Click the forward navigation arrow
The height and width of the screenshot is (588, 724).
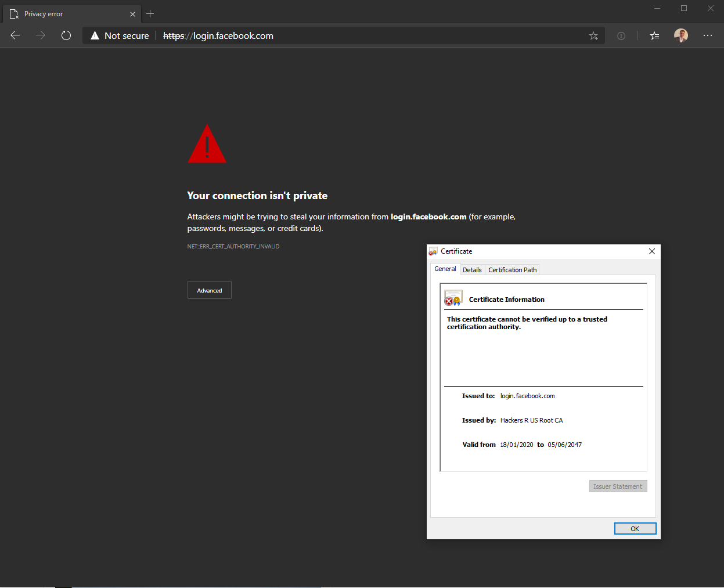[40, 35]
